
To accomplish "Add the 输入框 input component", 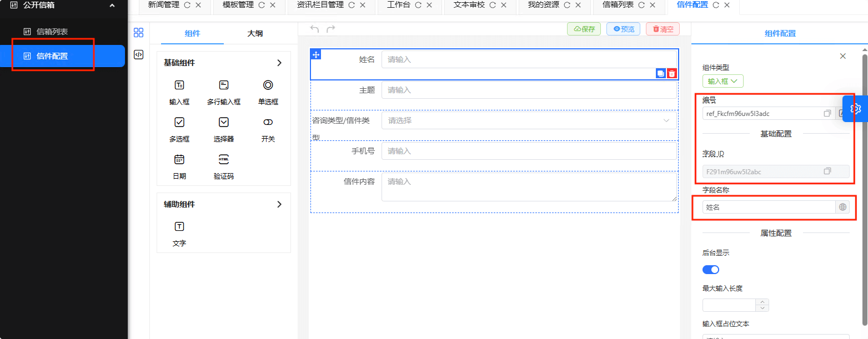I will click(179, 92).
